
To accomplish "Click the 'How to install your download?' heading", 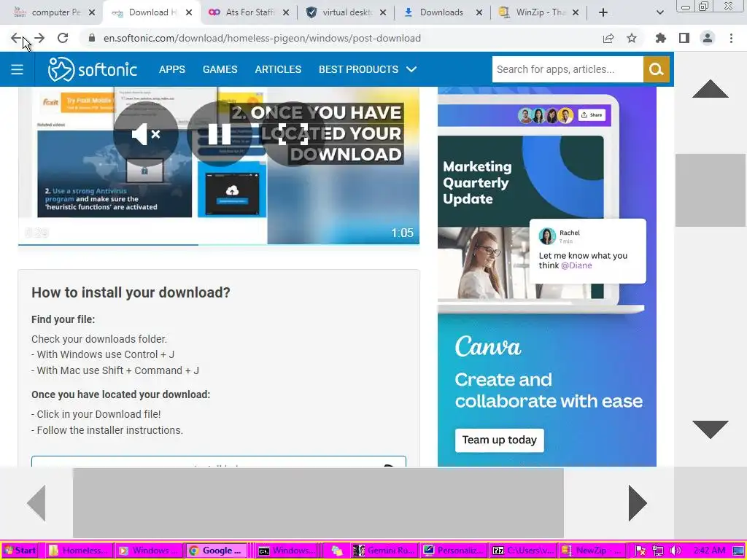I will click(x=131, y=292).
